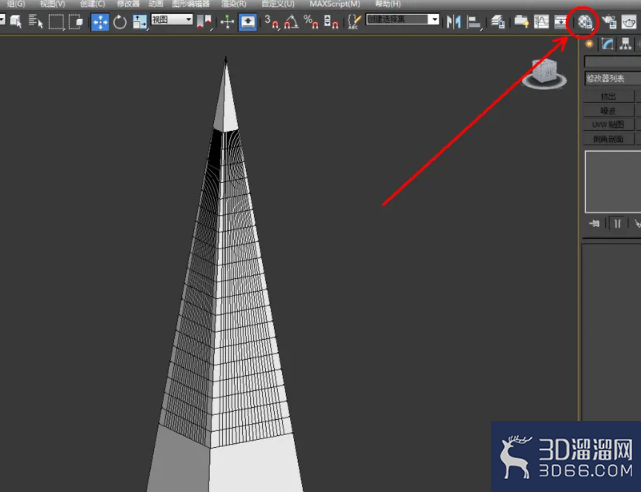This screenshot has height=492, width=641.
Task: Click the 倒角剖面 button
Action: tap(608, 139)
